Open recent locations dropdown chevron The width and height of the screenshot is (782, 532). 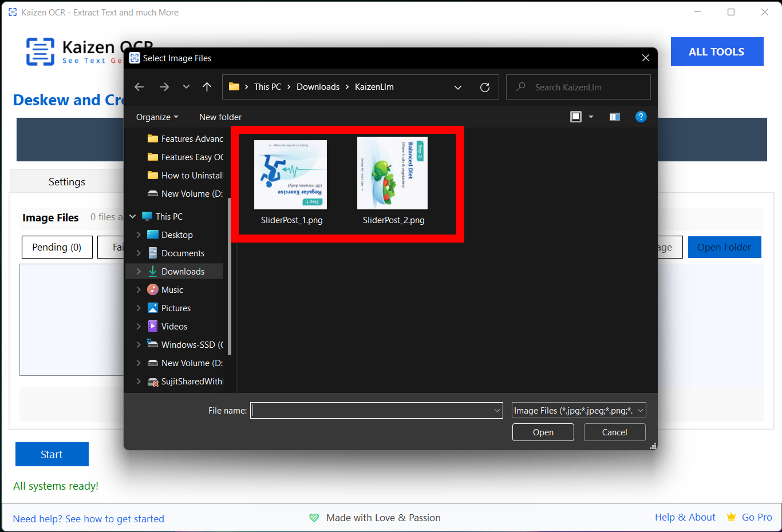pyautogui.click(x=186, y=87)
